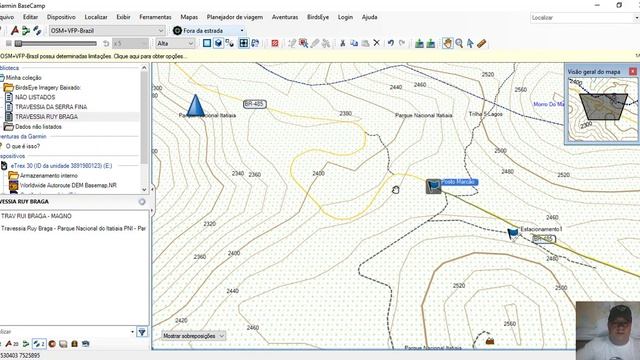
Task: Select Armazenamento interno folder
Action: [x=49, y=176]
